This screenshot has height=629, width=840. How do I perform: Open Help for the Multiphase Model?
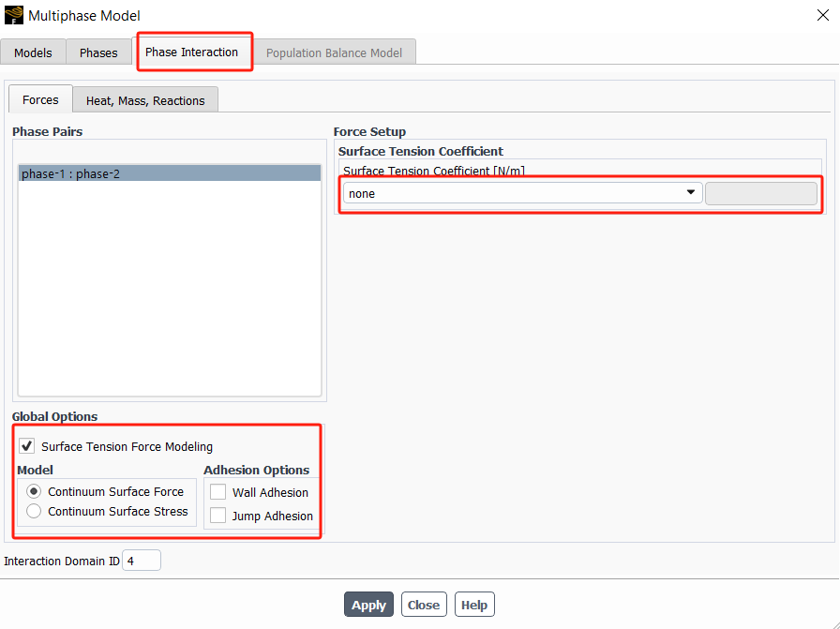coord(473,605)
